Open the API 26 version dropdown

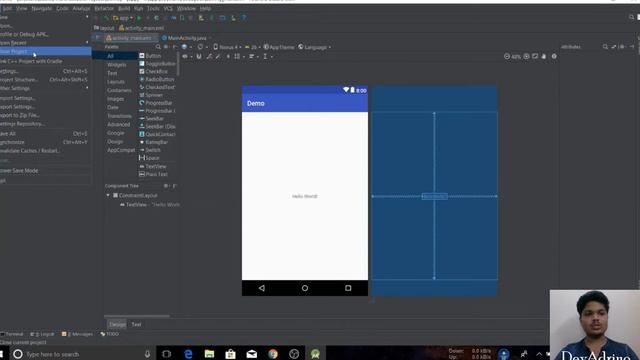point(253,47)
